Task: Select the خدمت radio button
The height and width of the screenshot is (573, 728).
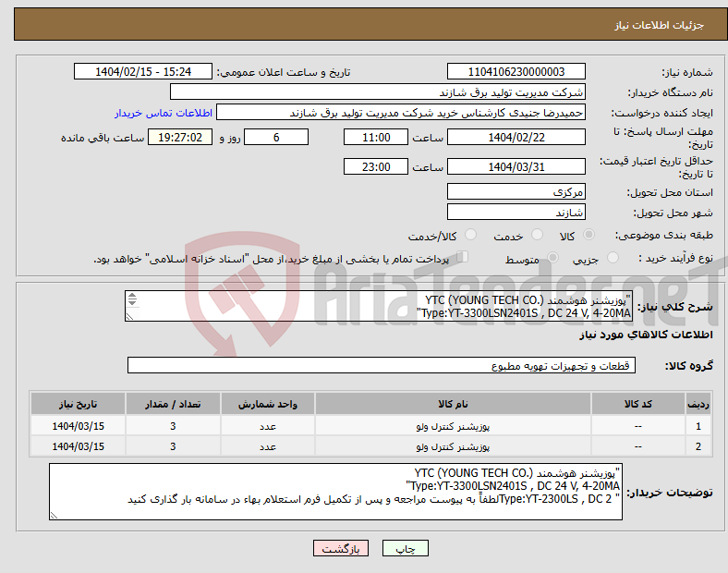Action: [537, 235]
